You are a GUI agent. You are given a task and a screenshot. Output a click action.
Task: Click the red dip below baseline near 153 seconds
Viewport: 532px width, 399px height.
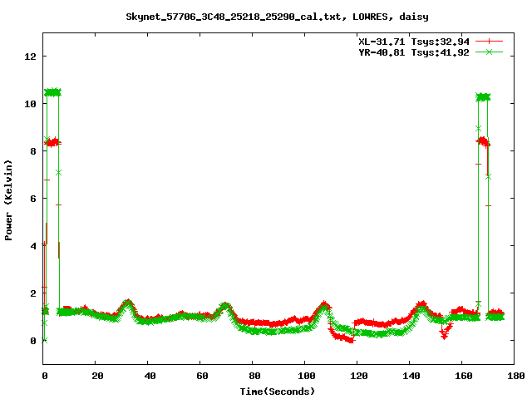[x=445, y=334]
